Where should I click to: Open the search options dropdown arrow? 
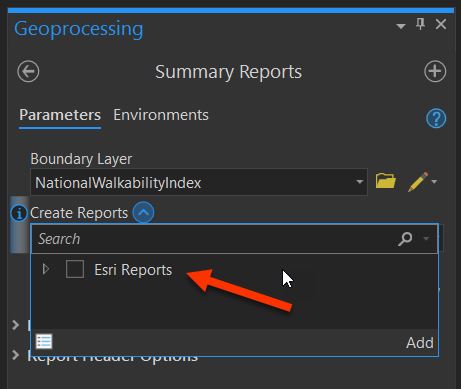426,239
